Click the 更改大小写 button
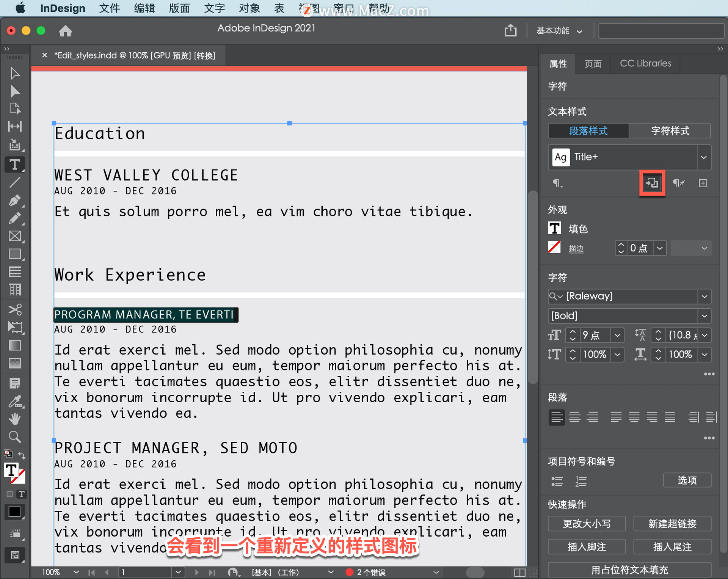 (587, 524)
